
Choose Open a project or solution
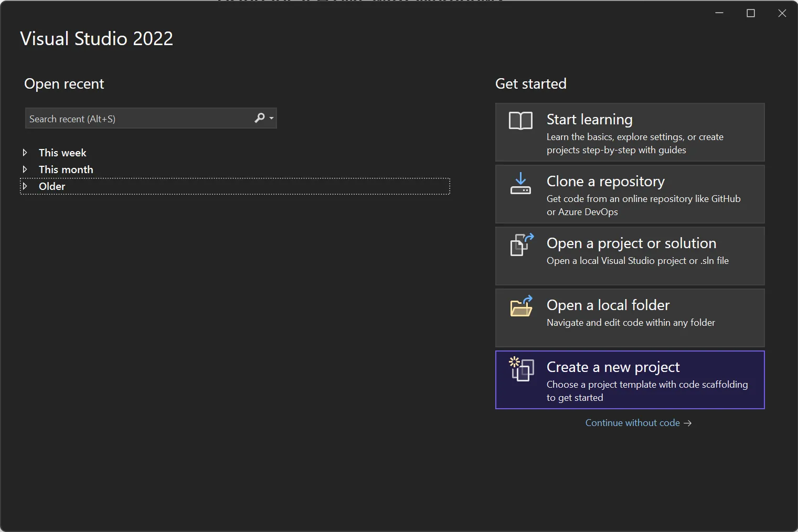click(630, 256)
